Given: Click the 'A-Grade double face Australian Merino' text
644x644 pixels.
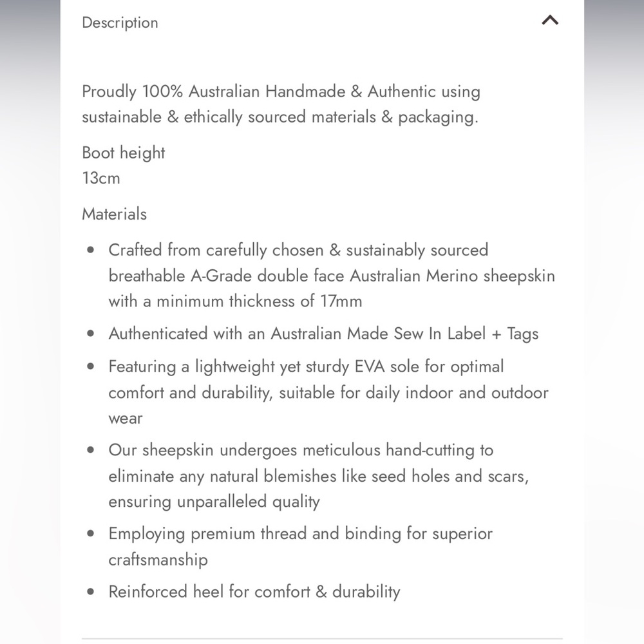Looking at the screenshot, I should tap(334, 276).
